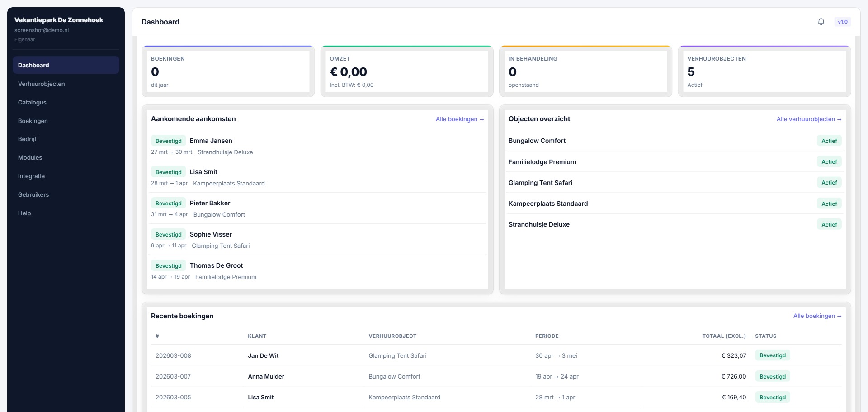This screenshot has width=868, height=412.
Task: Click the v1.0 version badge
Action: (x=843, y=21)
